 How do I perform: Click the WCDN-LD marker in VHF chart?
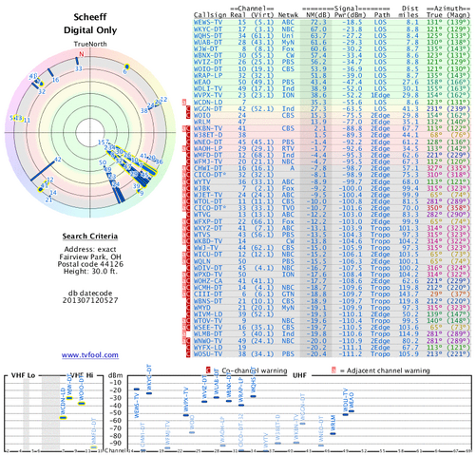[x=63, y=418]
